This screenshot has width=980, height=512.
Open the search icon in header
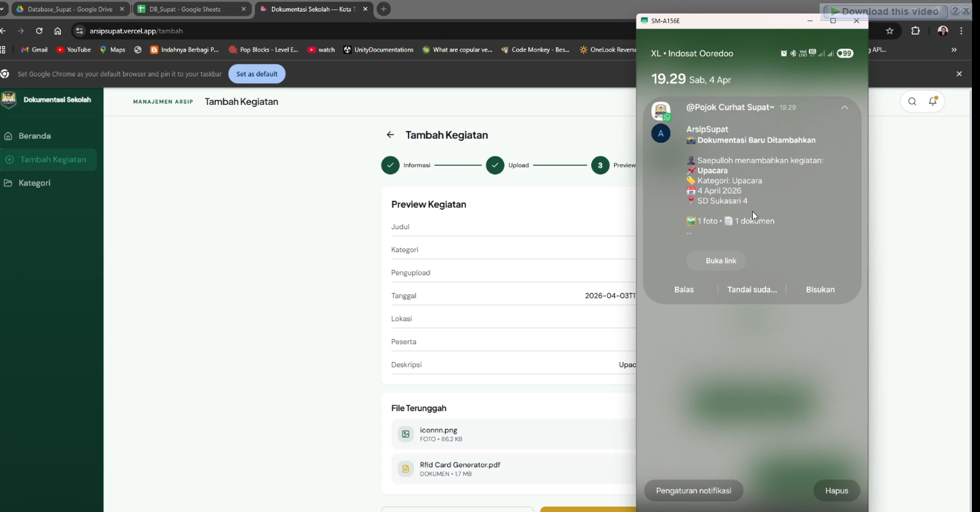912,101
